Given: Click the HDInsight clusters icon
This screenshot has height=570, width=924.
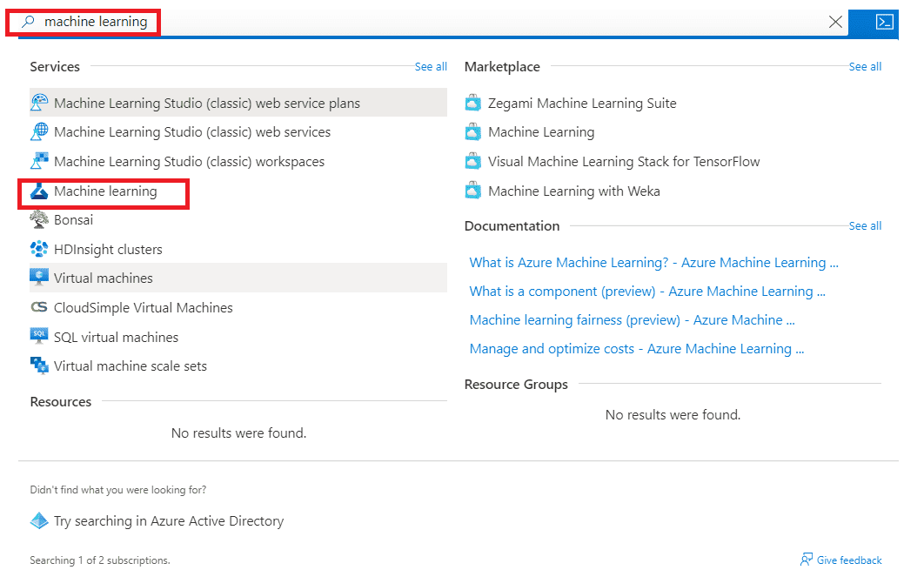Looking at the screenshot, I should click(x=39, y=249).
